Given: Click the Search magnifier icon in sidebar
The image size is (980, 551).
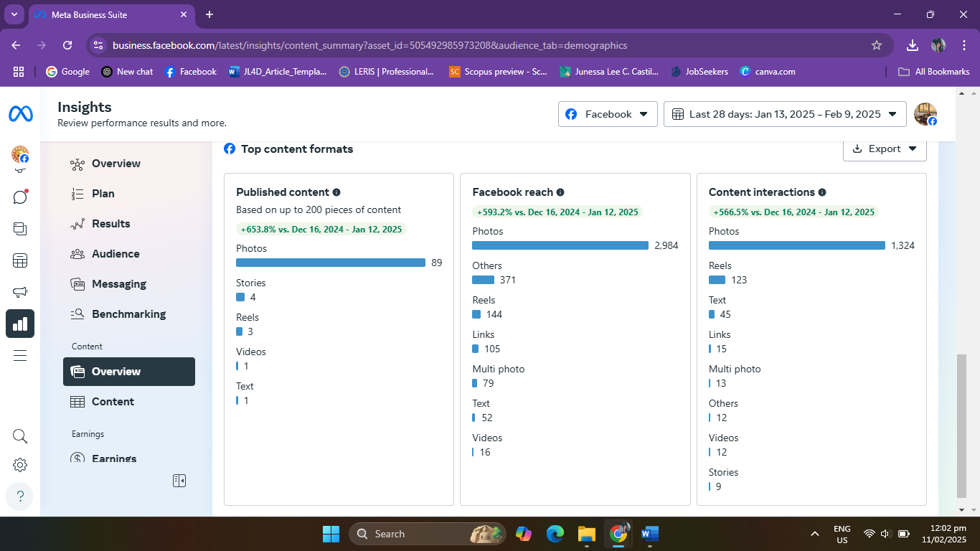Looking at the screenshot, I should 20,436.
